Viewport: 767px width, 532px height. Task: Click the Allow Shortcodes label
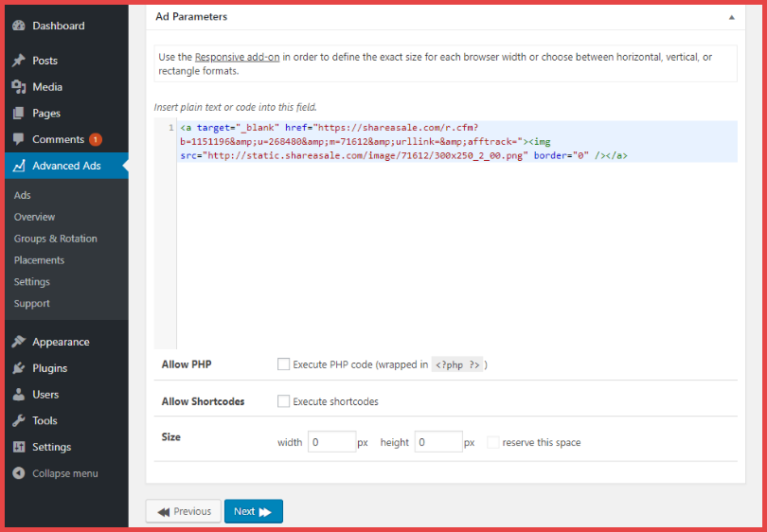click(x=203, y=401)
